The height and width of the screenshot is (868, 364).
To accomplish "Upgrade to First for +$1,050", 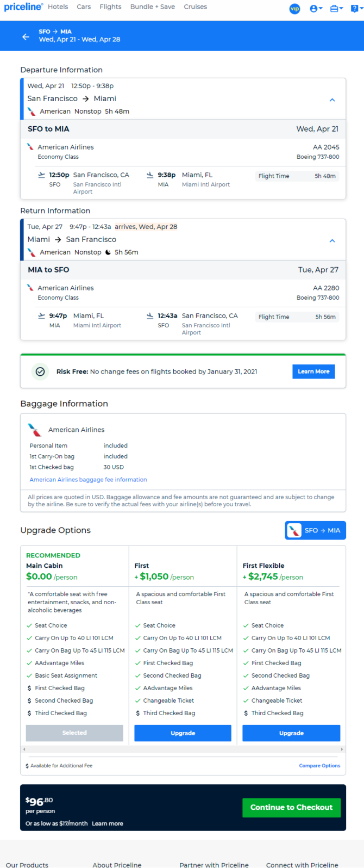I will tap(183, 733).
